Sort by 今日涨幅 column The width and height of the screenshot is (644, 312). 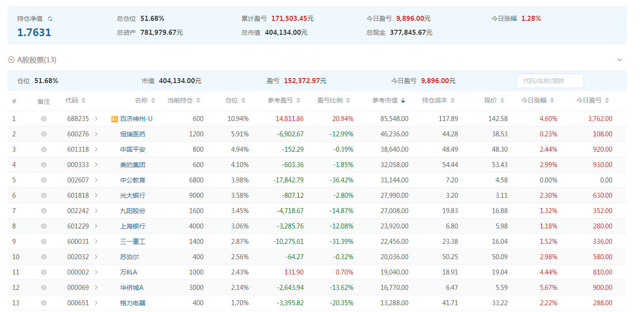(x=538, y=100)
